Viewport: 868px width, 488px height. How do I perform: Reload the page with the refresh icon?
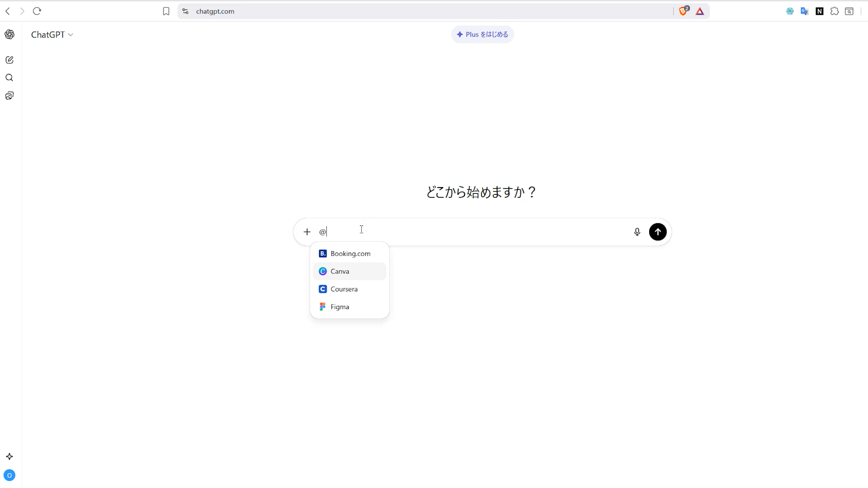pyautogui.click(x=37, y=11)
